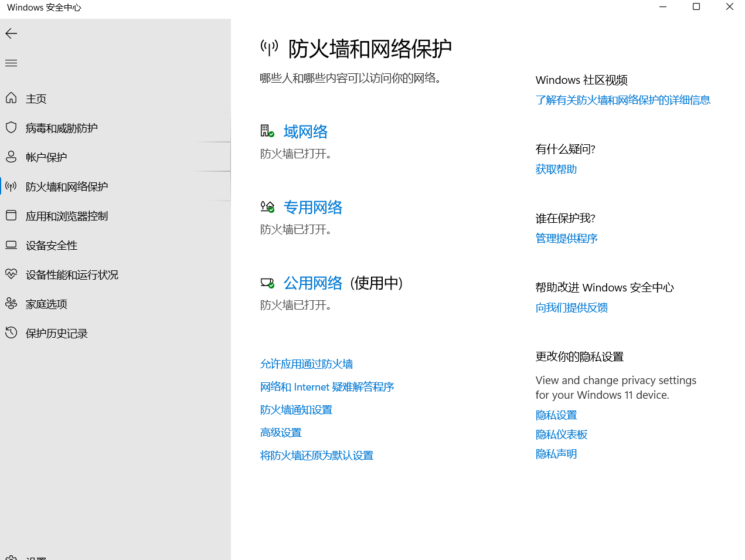Image resolution: width=745 pixels, height=560 pixels.
Task: Click the antenna icon for 防火墙和网络保护 in sidebar
Action: coord(11,186)
